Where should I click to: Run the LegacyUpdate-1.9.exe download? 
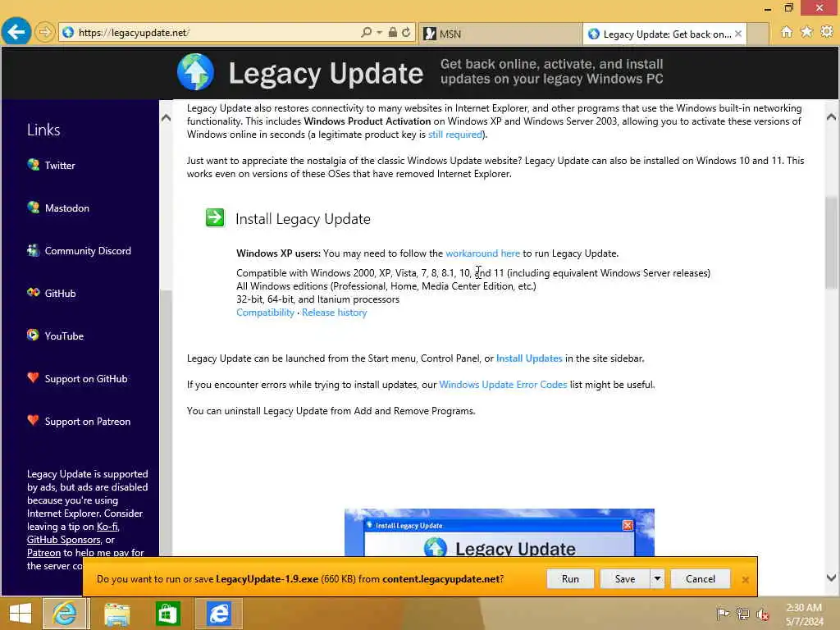tap(570, 578)
